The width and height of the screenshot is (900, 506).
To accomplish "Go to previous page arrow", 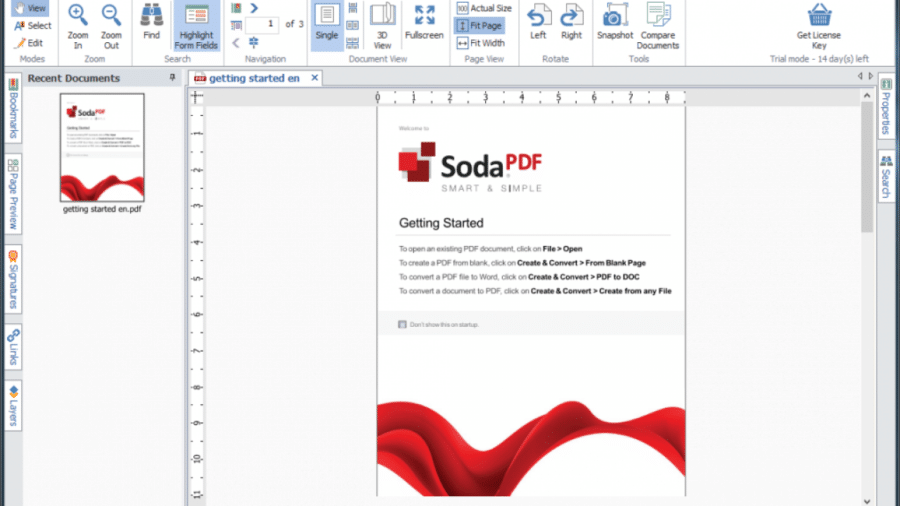I will click(x=236, y=42).
